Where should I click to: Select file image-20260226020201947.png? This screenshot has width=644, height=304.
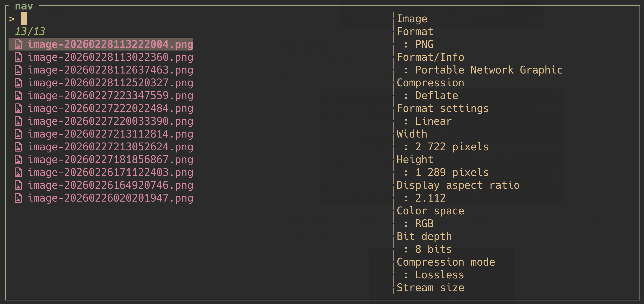coord(110,198)
